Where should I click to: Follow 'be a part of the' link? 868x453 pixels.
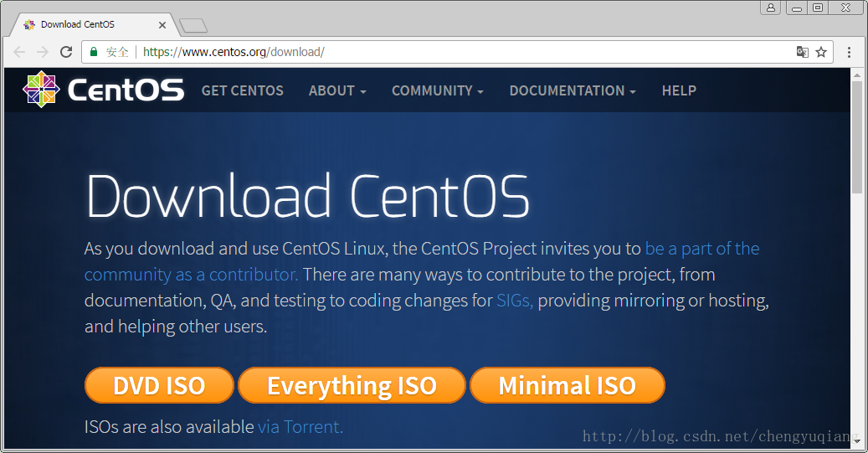[702, 249]
